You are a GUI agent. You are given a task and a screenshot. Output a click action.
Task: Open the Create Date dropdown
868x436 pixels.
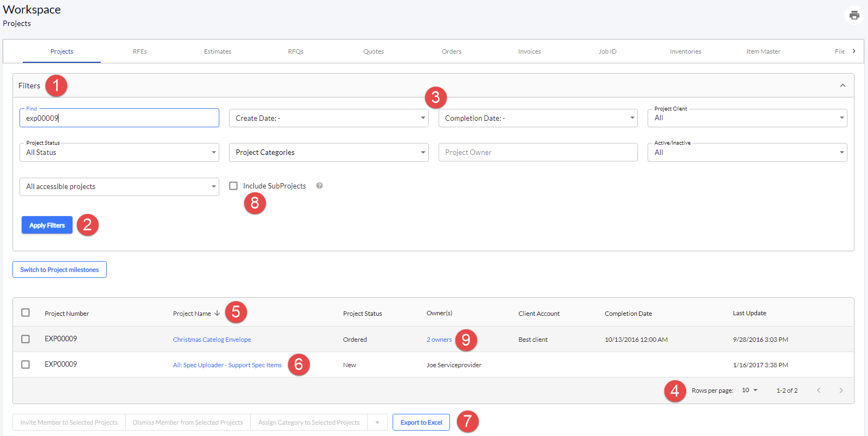329,118
